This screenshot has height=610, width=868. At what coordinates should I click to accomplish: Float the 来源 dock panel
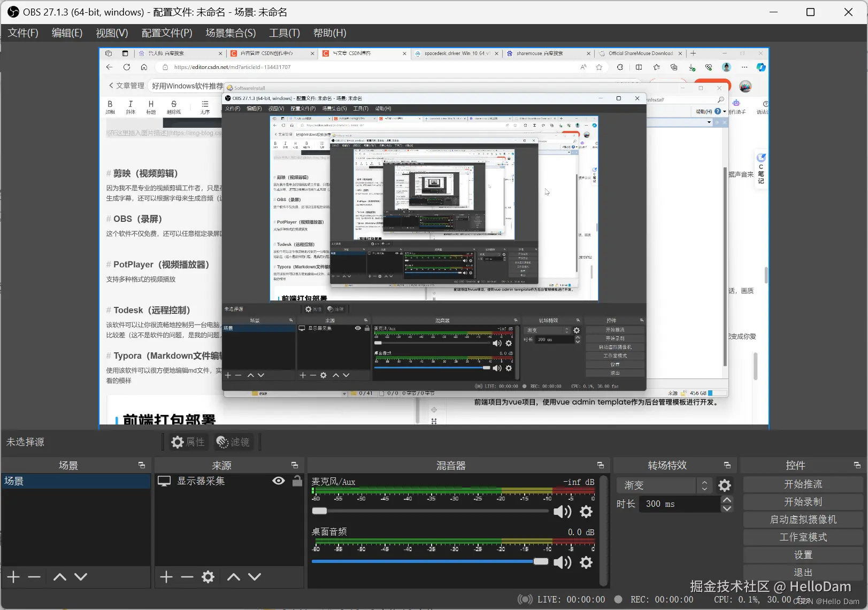pyautogui.click(x=295, y=465)
